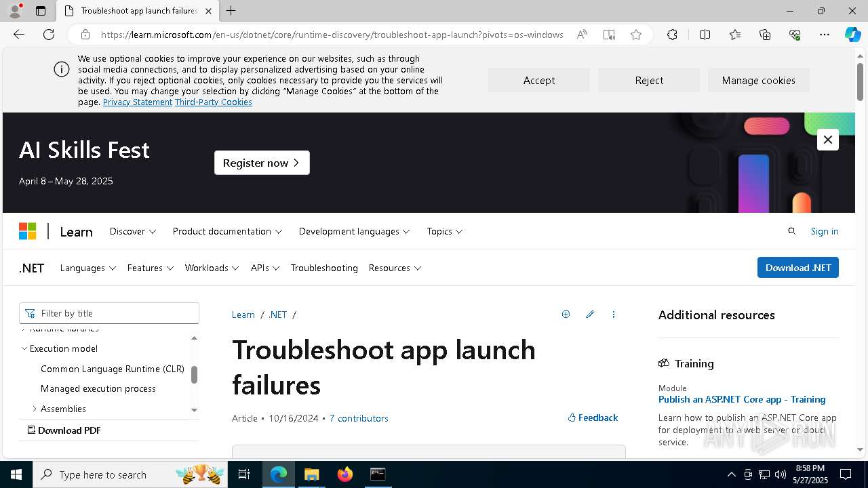Open the Workloads dropdown
The height and width of the screenshot is (488, 868).
coord(212,268)
